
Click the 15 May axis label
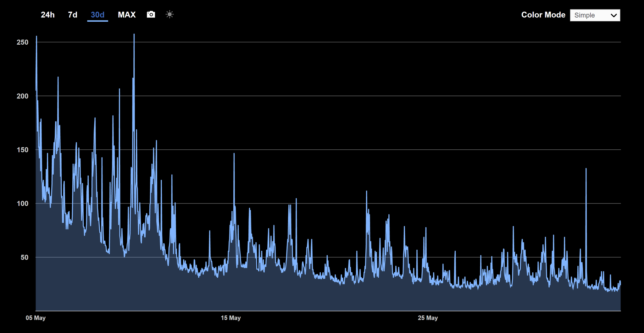point(231,318)
